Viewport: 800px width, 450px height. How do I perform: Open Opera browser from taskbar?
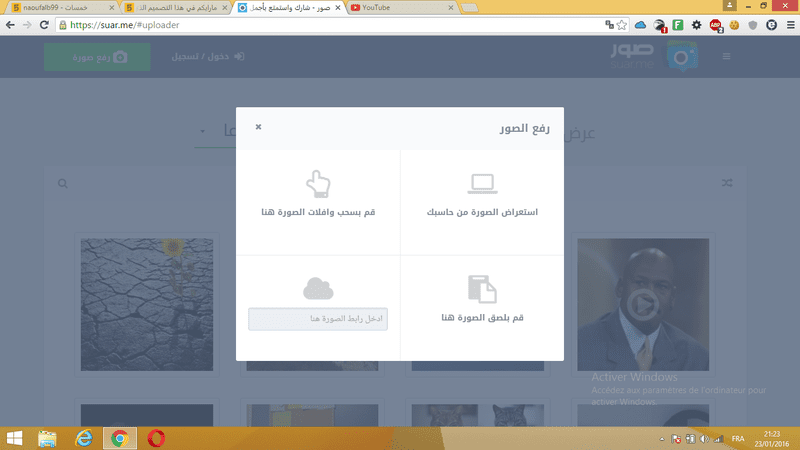tap(156, 439)
